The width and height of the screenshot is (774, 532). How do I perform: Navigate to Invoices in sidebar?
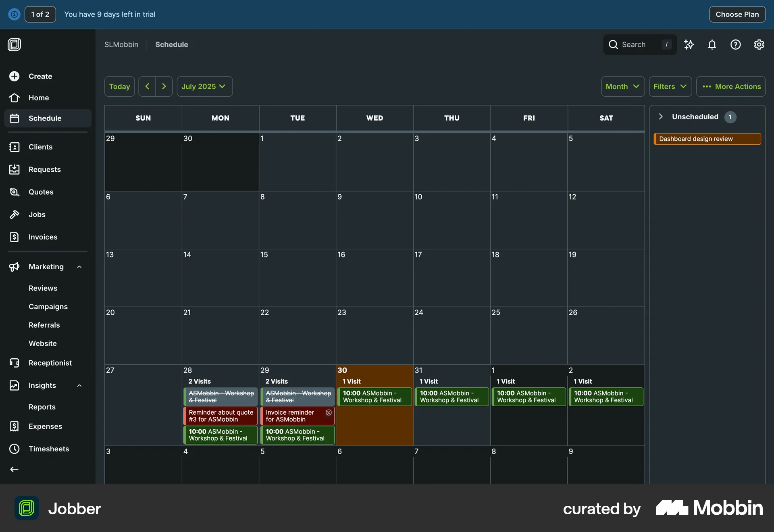(43, 237)
